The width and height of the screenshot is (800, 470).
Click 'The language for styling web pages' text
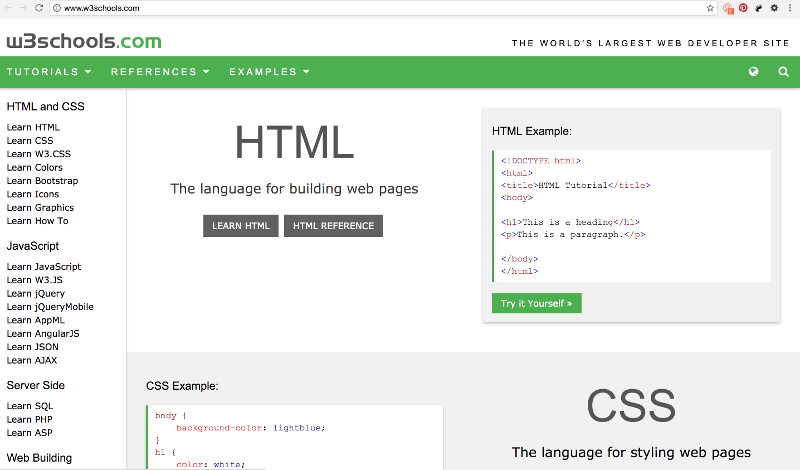coord(631,453)
